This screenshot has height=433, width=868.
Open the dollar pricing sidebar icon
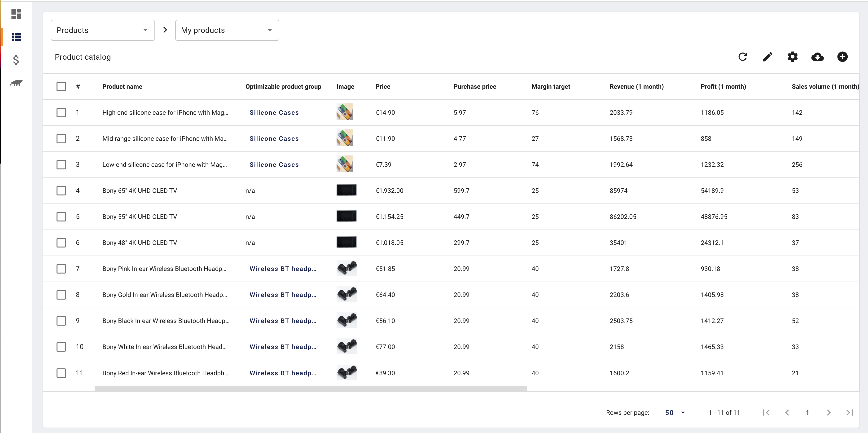(x=16, y=60)
